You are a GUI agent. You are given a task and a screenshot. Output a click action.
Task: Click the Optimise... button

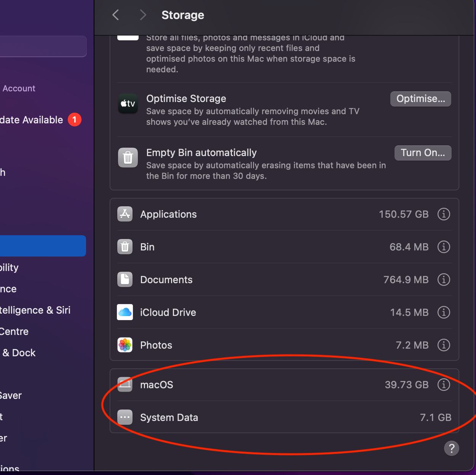tap(421, 99)
